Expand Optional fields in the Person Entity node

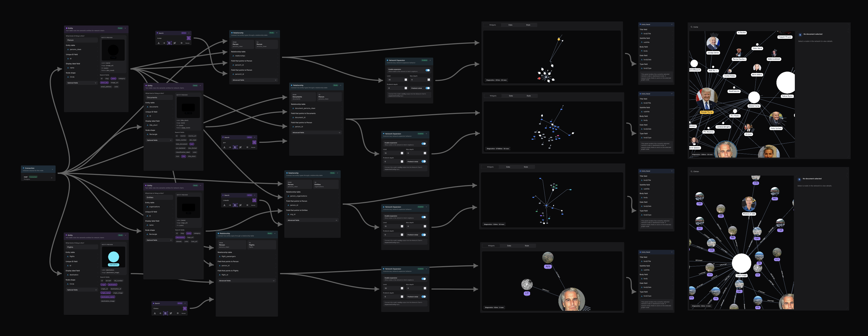click(x=82, y=83)
